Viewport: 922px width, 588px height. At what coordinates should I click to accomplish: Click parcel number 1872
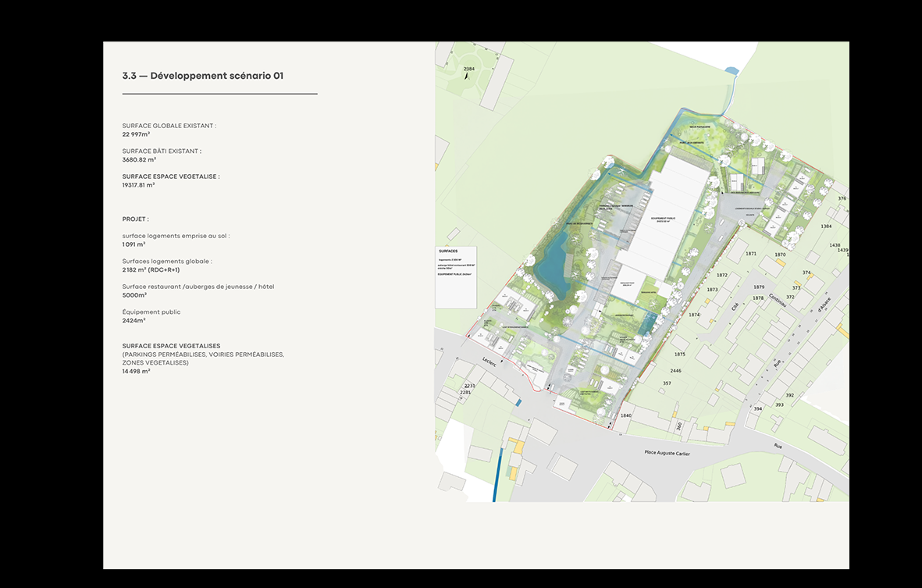(x=721, y=275)
